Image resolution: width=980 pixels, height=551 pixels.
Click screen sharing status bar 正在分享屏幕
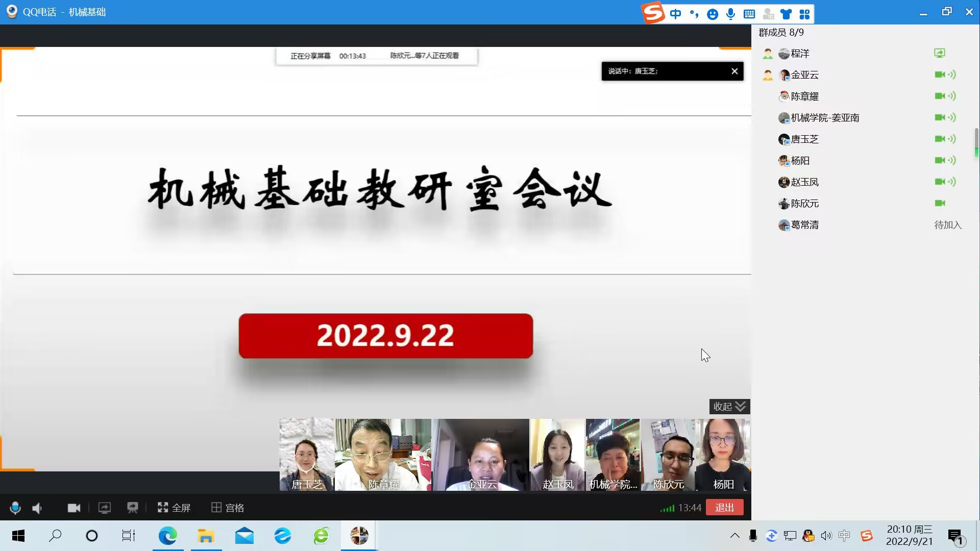coord(377,56)
